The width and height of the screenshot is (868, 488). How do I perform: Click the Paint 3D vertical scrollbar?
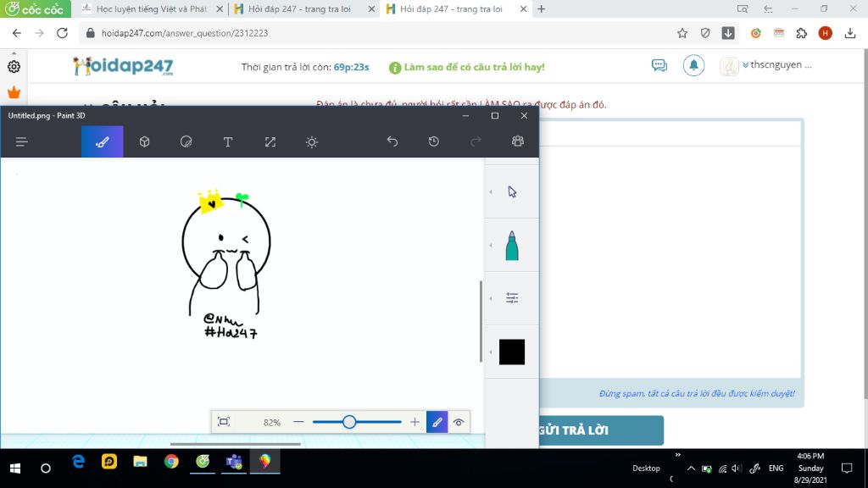[x=481, y=321]
